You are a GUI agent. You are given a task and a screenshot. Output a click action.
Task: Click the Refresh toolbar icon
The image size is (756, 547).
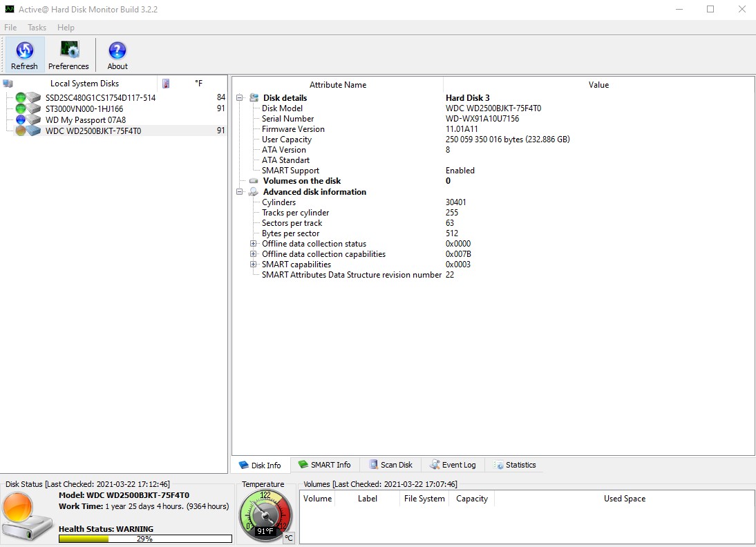(24, 49)
